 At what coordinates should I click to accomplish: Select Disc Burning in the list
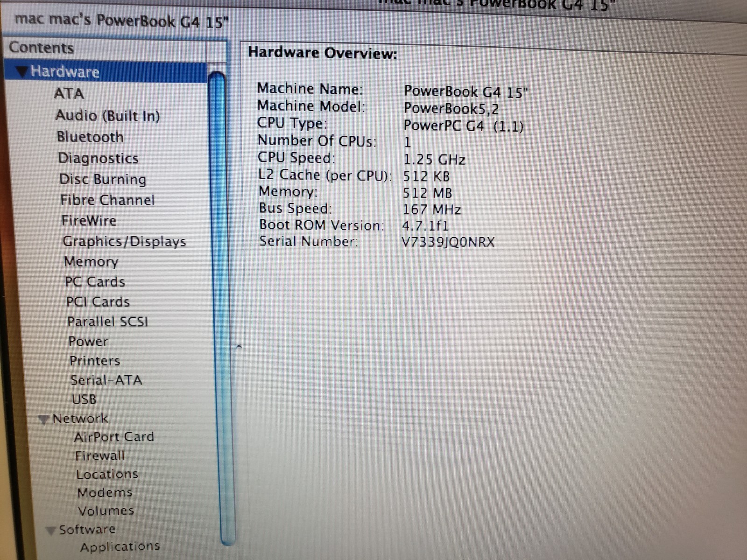pos(103,179)
